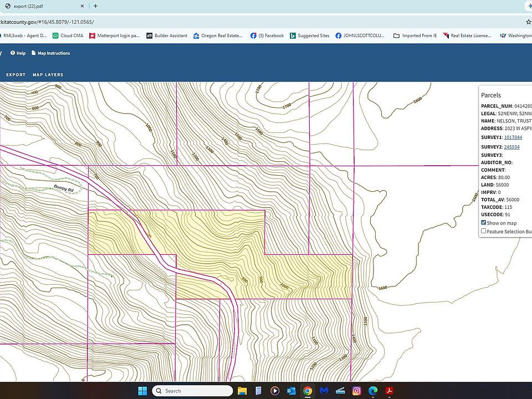Click the taskbar Search box
This screenshot has height=399, width=532.
pyautogui.click(x=192, y=391)
